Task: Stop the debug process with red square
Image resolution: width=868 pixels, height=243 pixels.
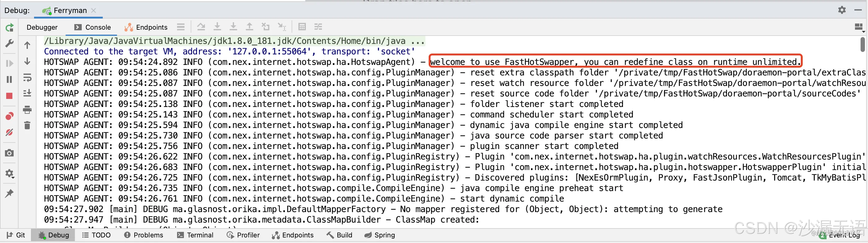Action: tap(9, 96)
